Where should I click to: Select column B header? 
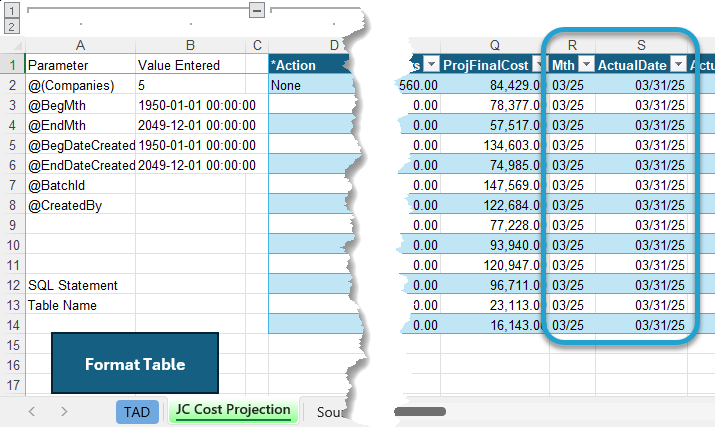coord(191,45)
